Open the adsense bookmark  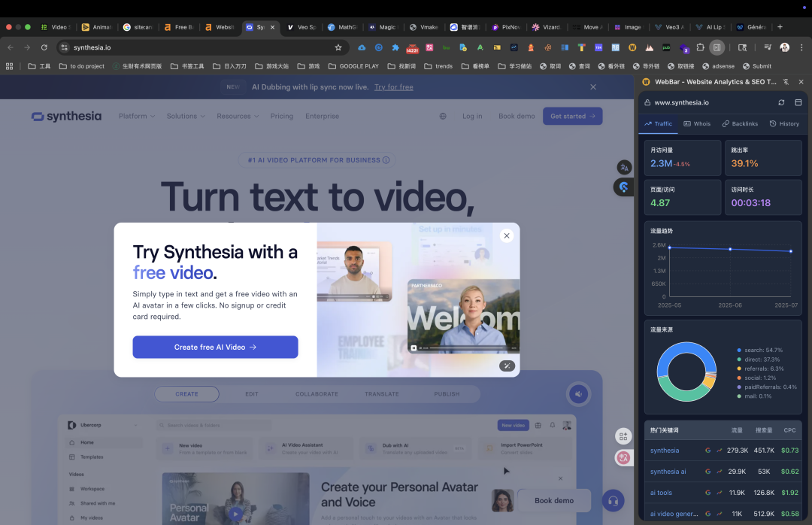tap(718, 66)
